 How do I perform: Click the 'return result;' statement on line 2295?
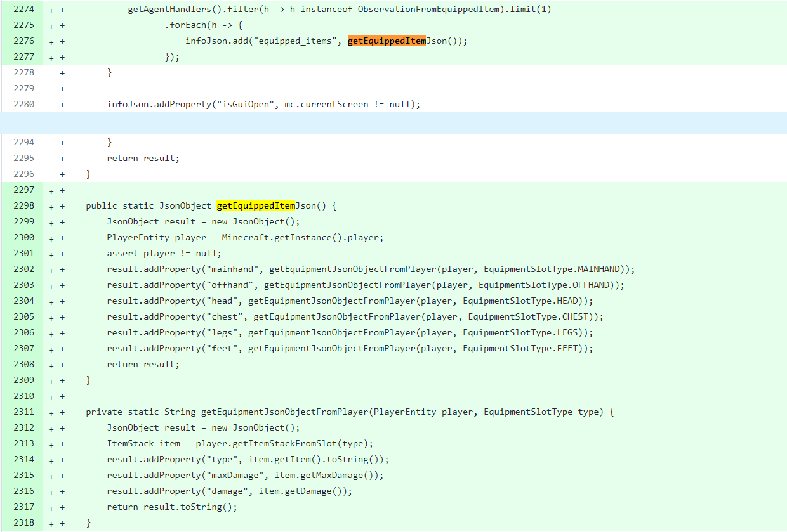click(x=143, y=159)
